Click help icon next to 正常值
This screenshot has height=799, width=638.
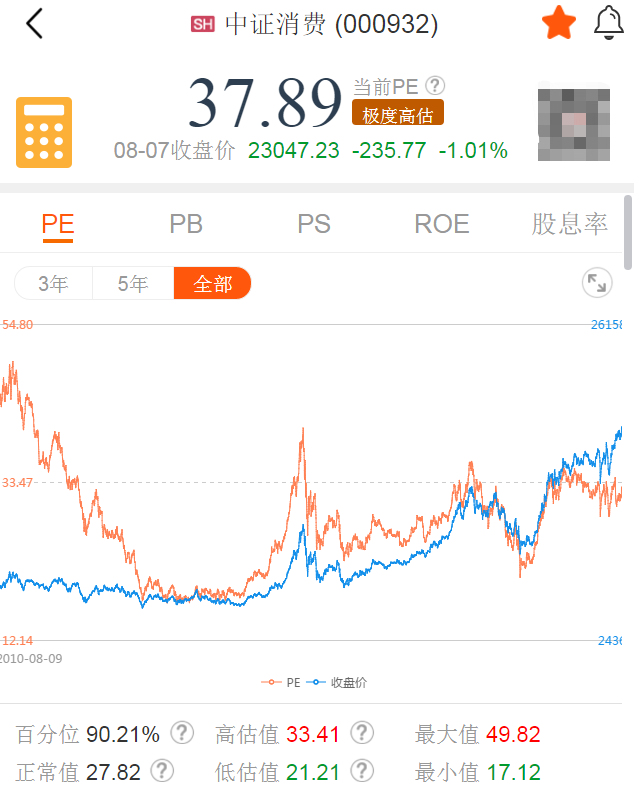click(x=162, y=771)
